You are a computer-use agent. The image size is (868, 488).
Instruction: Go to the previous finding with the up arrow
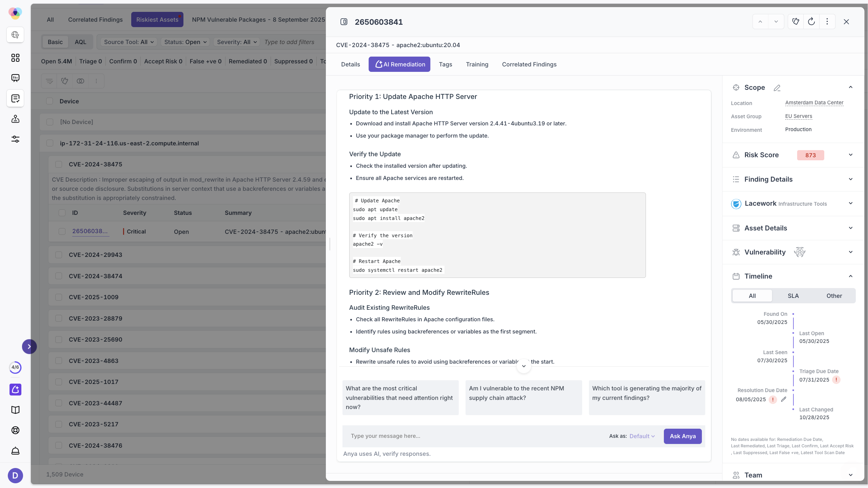click(760, 22)
